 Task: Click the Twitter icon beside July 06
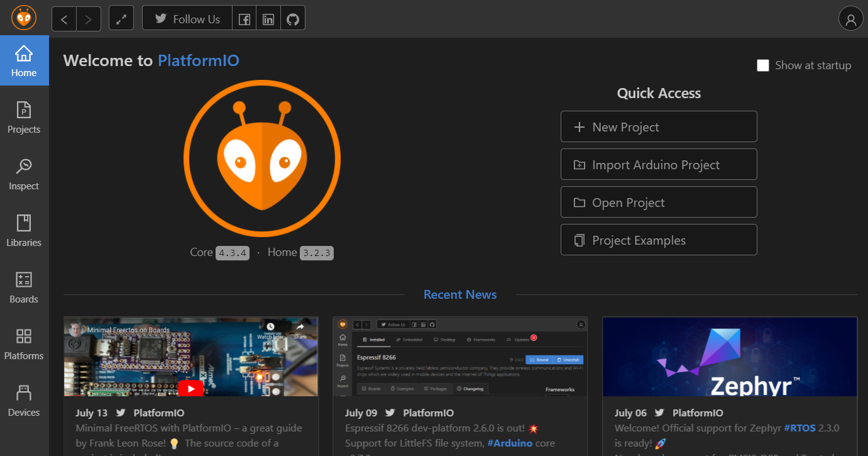click(x=659, y=413)
